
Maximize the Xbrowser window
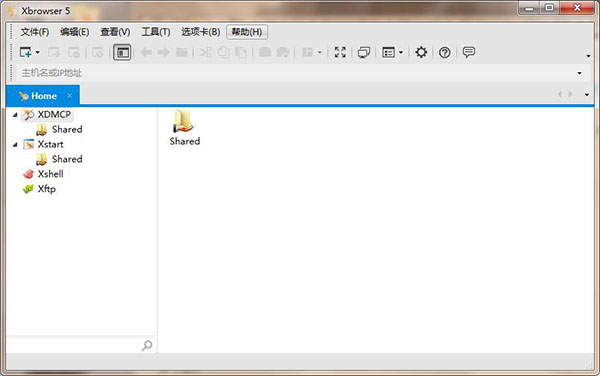tap(549, 8)
